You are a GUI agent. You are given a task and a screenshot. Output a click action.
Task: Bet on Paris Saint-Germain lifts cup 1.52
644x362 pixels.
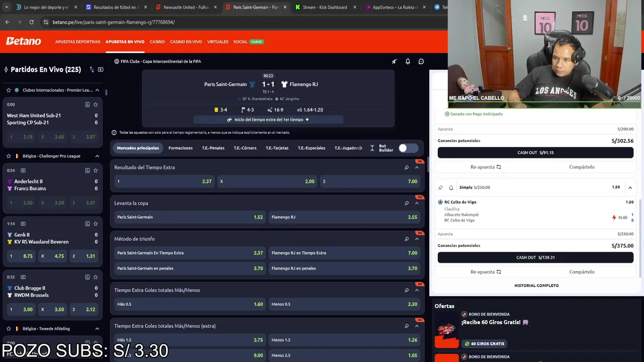190,217
